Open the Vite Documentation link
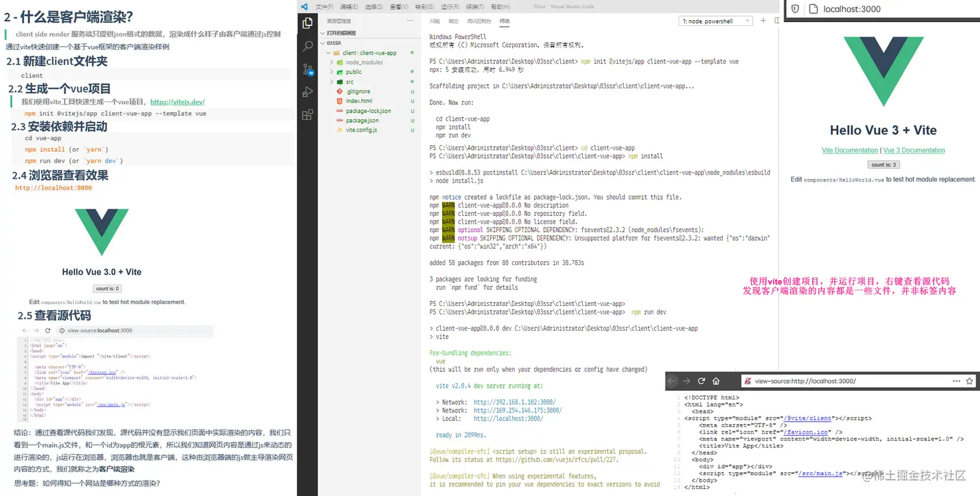Screen dimensions: 980x496 (x=850, y=150)
